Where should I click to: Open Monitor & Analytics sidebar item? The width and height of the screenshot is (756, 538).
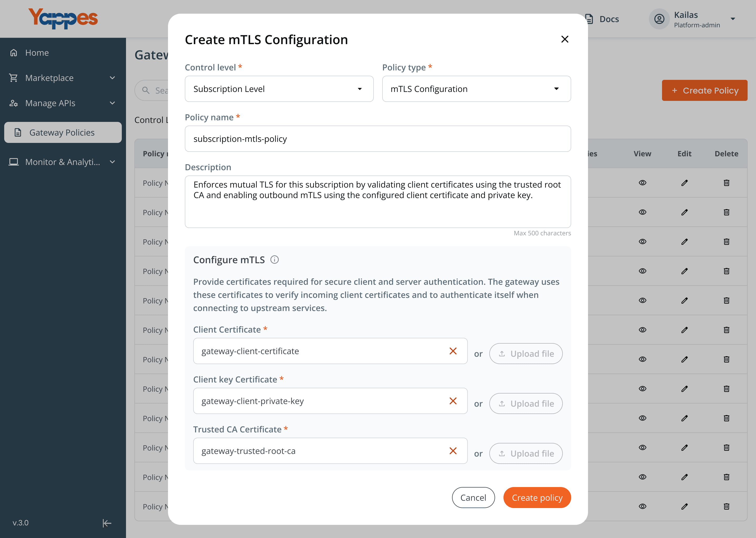[62, 162]
